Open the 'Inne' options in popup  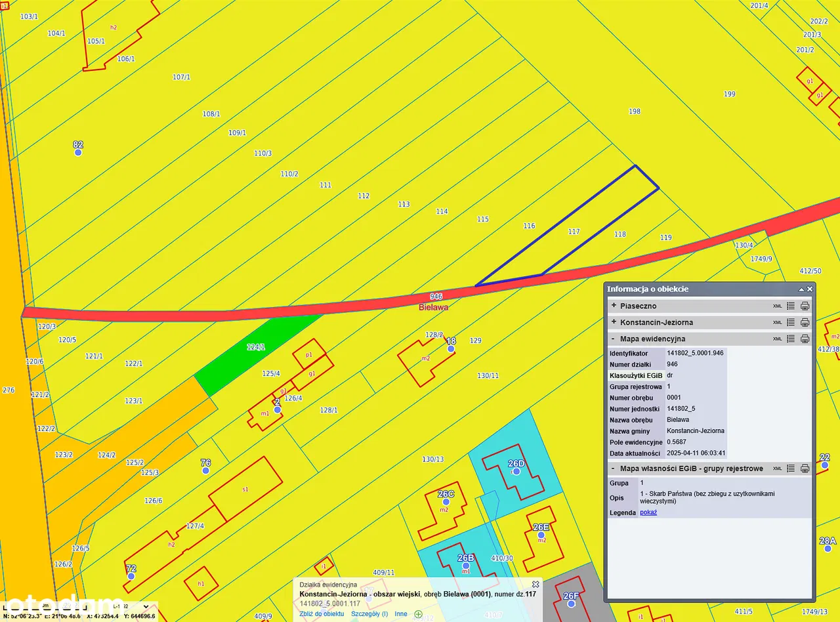click(400, 614)
